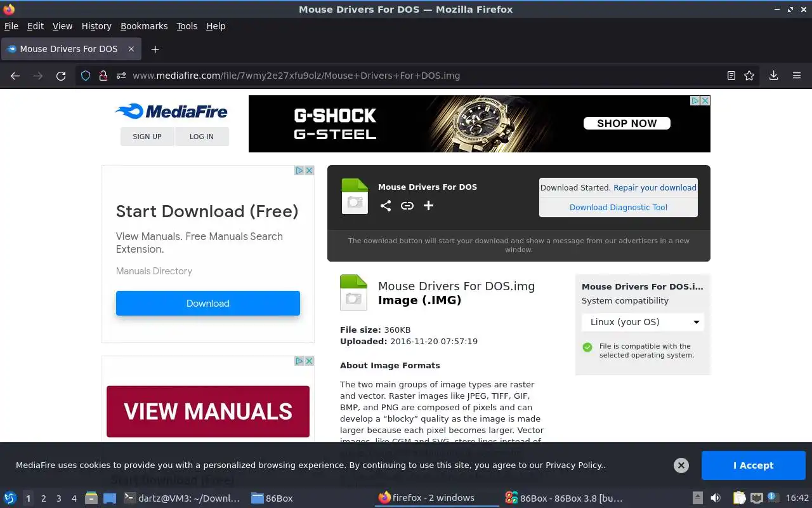Switch to workspace 4 in taskbar
This screenshot has height=508, width=812.
(74, 498)
